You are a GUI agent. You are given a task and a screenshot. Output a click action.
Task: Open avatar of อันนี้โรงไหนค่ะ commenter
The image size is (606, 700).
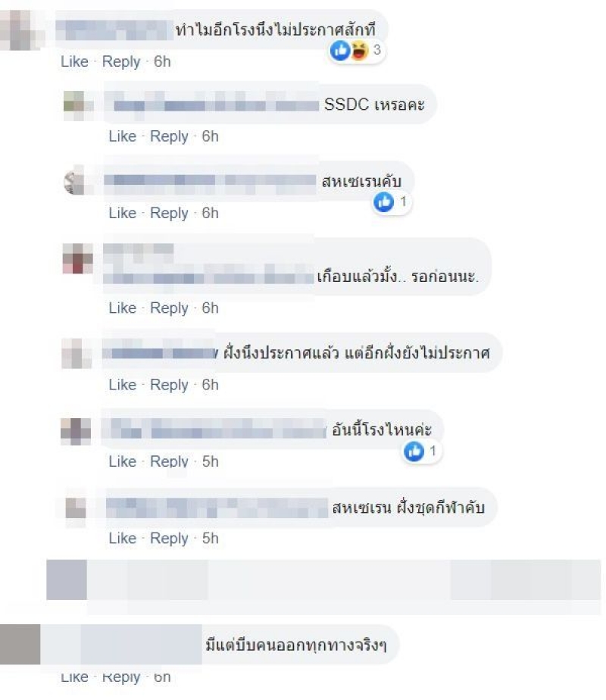coord(76,431)
